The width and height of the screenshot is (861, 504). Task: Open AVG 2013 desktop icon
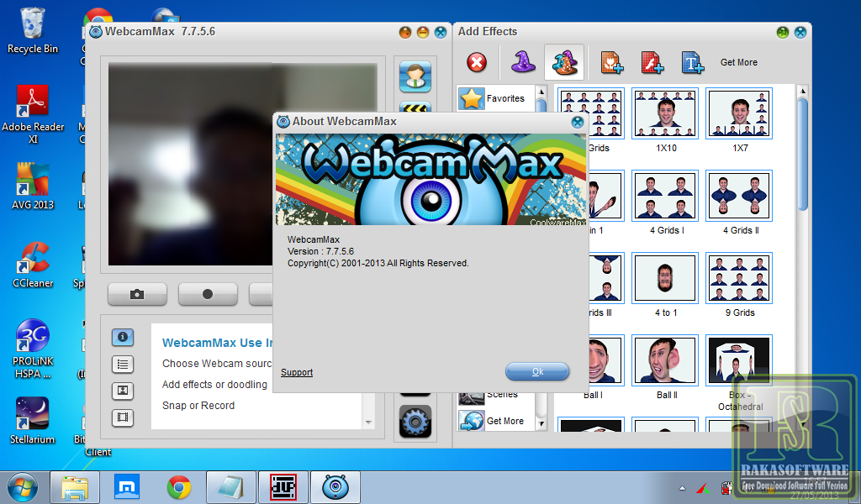(x=33, y=186)
